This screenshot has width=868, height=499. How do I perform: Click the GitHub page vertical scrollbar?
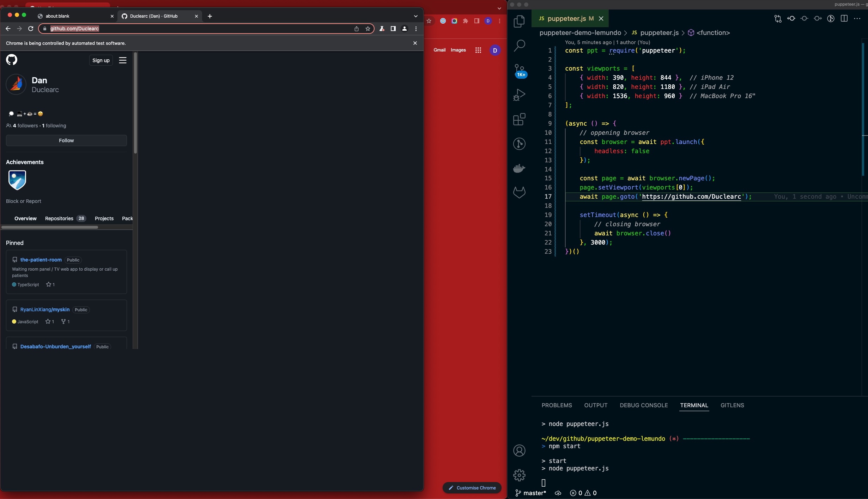[135, 103]
